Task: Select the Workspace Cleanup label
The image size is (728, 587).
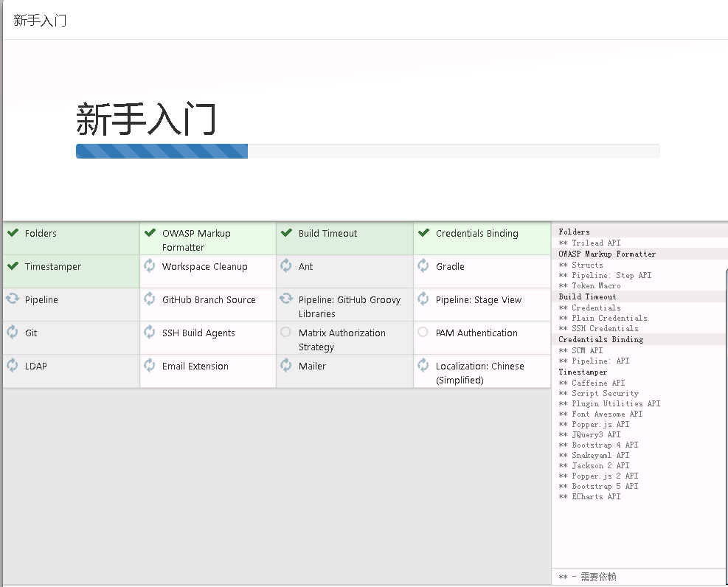Action: [205, 267]
